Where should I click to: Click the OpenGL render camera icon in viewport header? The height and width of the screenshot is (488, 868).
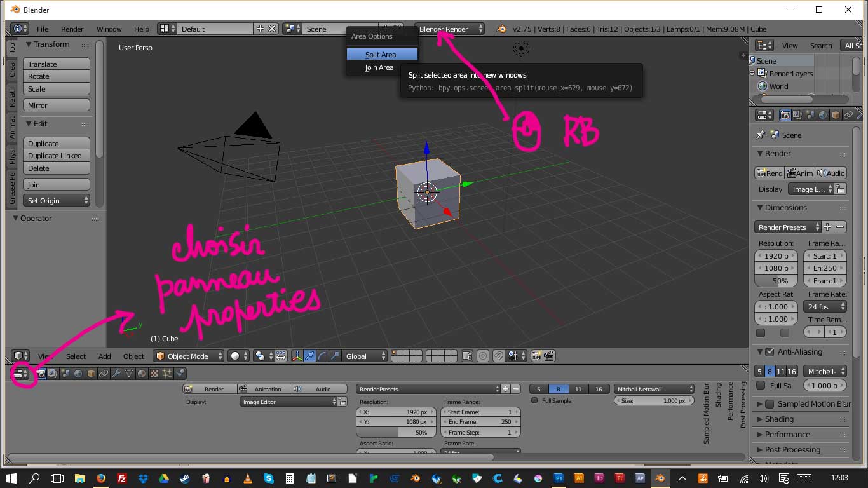537,356
